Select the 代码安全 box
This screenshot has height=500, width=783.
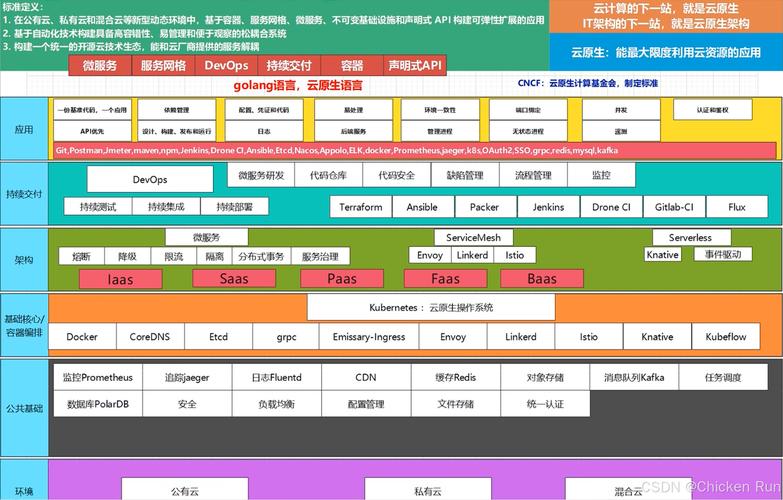[396, 175]
